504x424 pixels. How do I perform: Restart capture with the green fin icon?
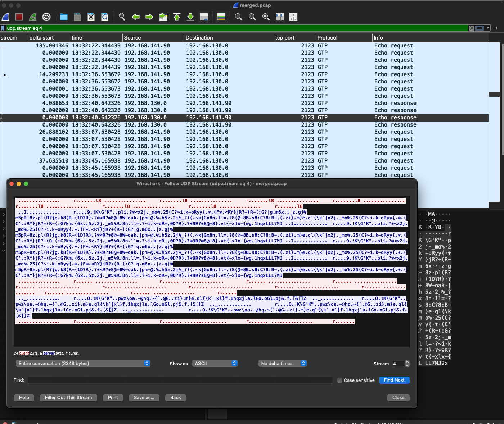coord(33,17)
